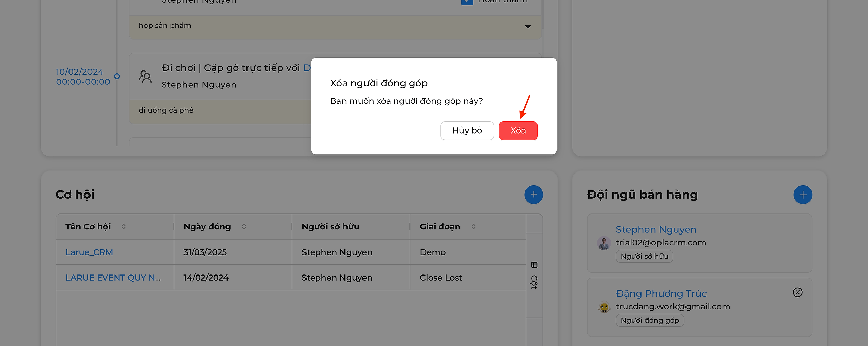
Task: Select the Đi chơi activity title
Action: pyautogui.click(x=236, y=68)
